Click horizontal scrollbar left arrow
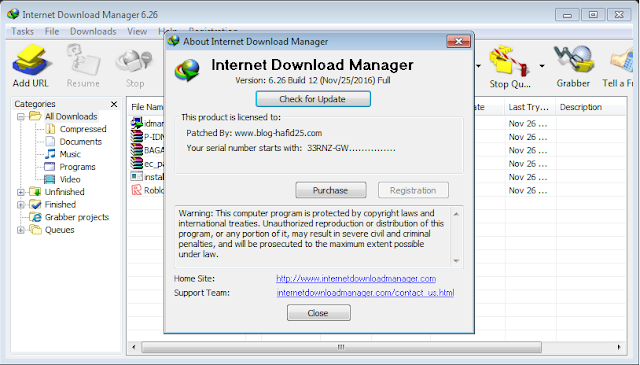 coord(134,347)
